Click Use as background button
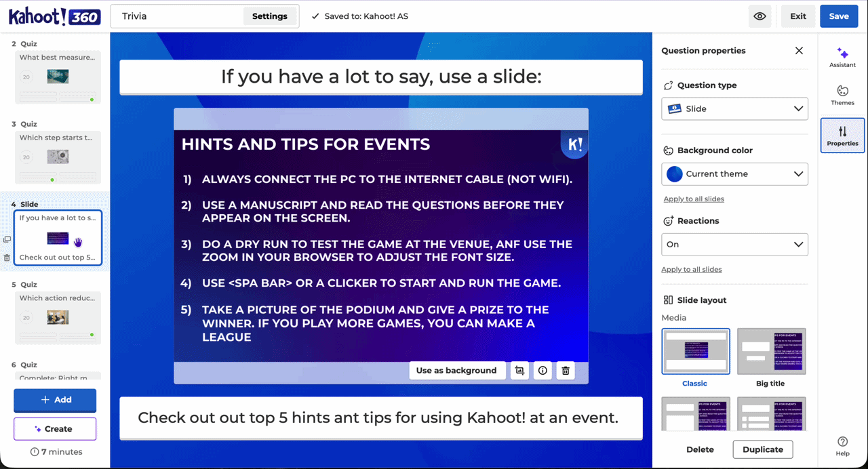The image size is (868, 469). pos(456,371)
